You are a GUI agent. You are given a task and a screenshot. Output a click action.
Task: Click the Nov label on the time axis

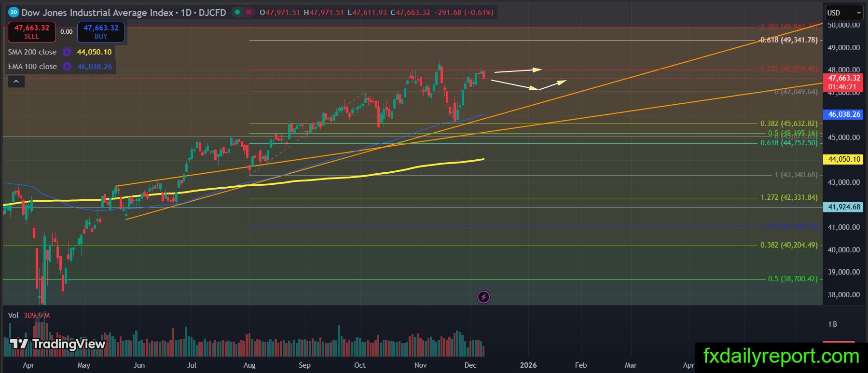(x=420, y=365)
